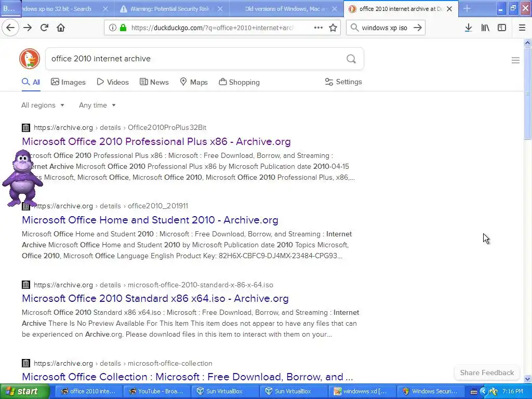The height and width of the screenshot is (399, 532).
Task: Click the green padlock security icon
Action: coord(123,28)
